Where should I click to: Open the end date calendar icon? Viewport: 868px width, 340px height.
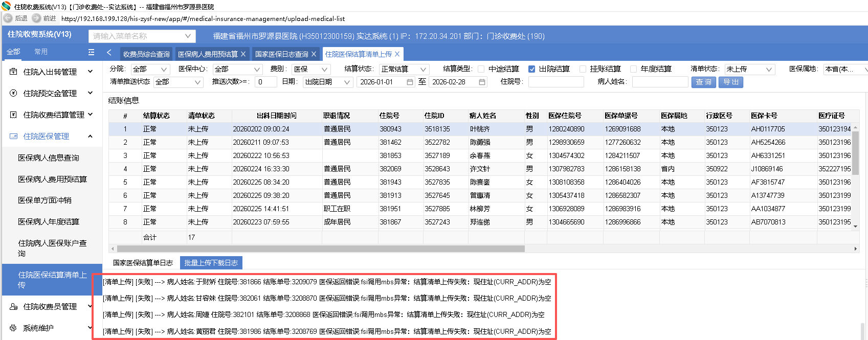(482, 82)
